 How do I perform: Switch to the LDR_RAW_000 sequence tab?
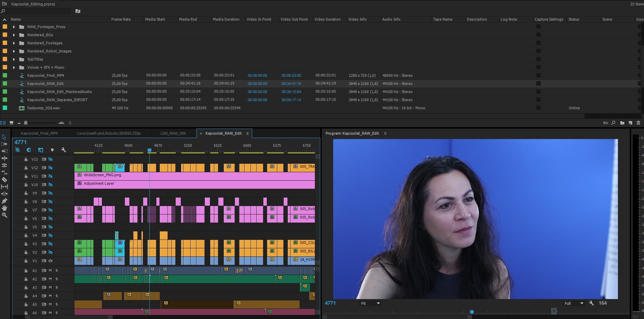(x=173, y=133)
